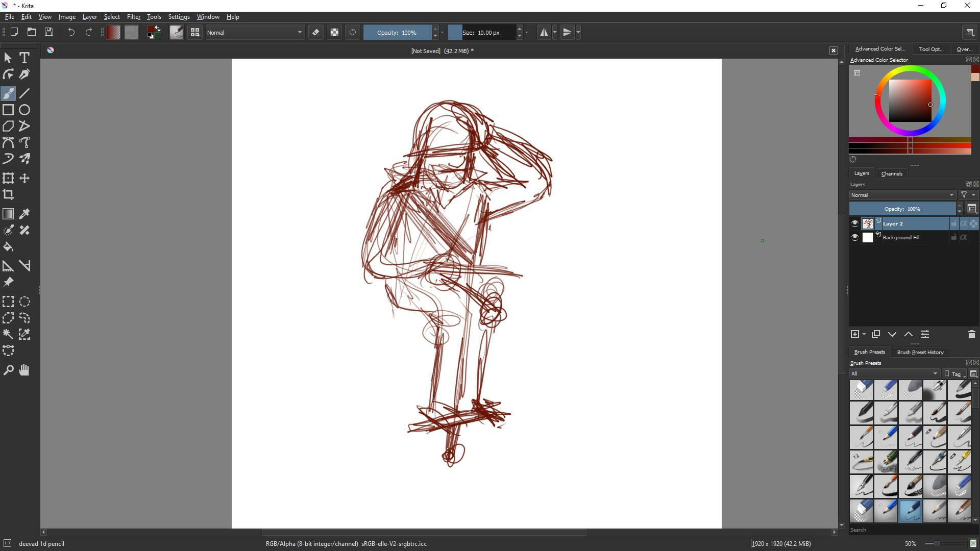The image size is (980, 551).
Task: Open the add layer type dropdown arrow
Action: tap(864, 335)
